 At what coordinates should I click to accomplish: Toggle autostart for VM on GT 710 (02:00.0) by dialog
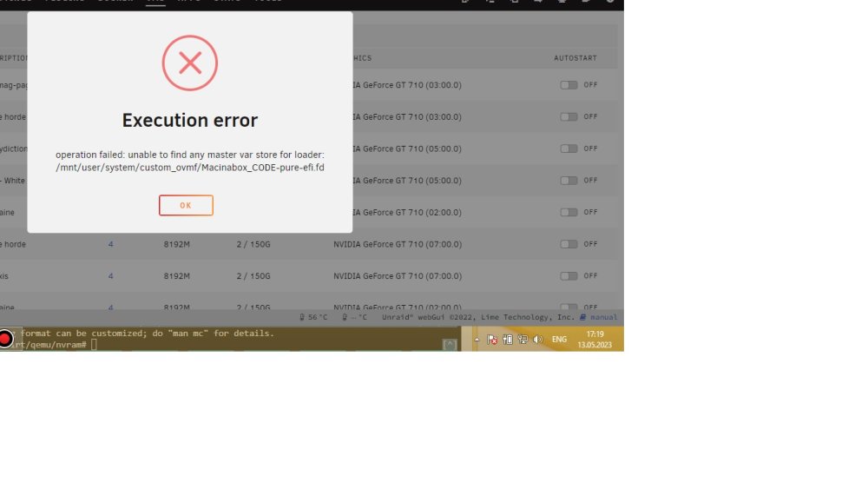coord(569,212)
